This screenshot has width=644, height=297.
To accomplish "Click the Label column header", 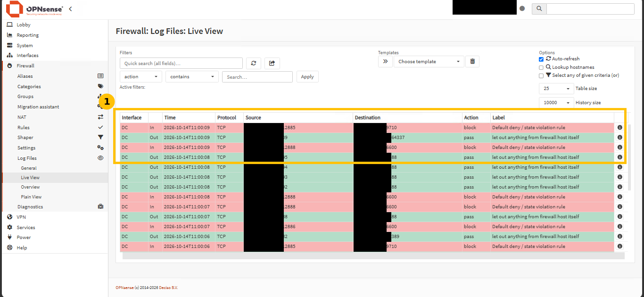I will [x=498, y=117].
